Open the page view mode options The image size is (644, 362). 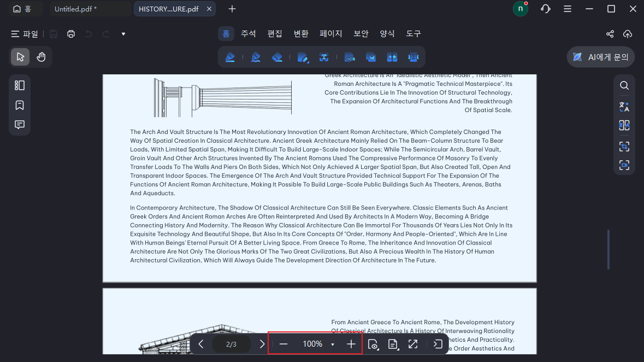point(373,345)
